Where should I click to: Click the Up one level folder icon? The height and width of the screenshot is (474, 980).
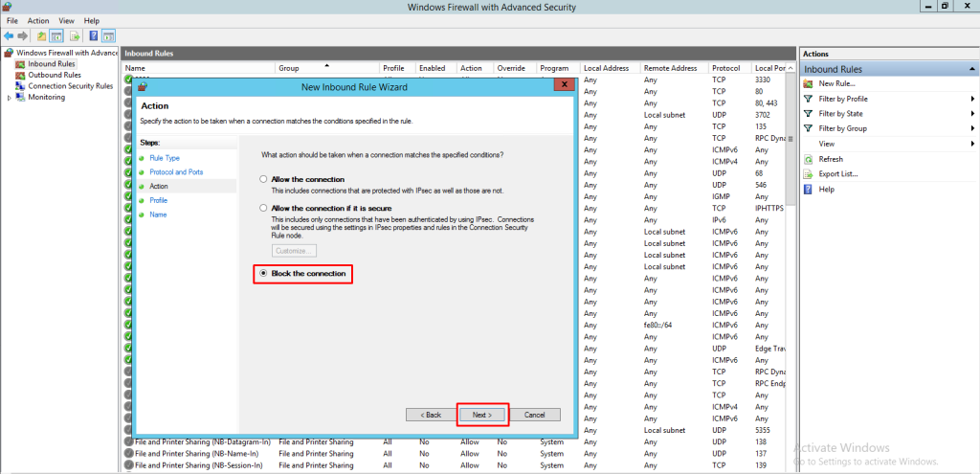[41, 35]
